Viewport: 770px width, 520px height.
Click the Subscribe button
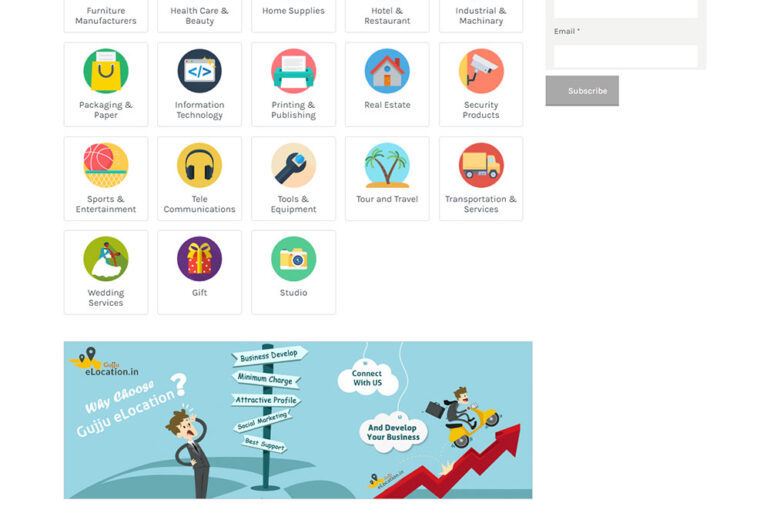tap(582, 91)
